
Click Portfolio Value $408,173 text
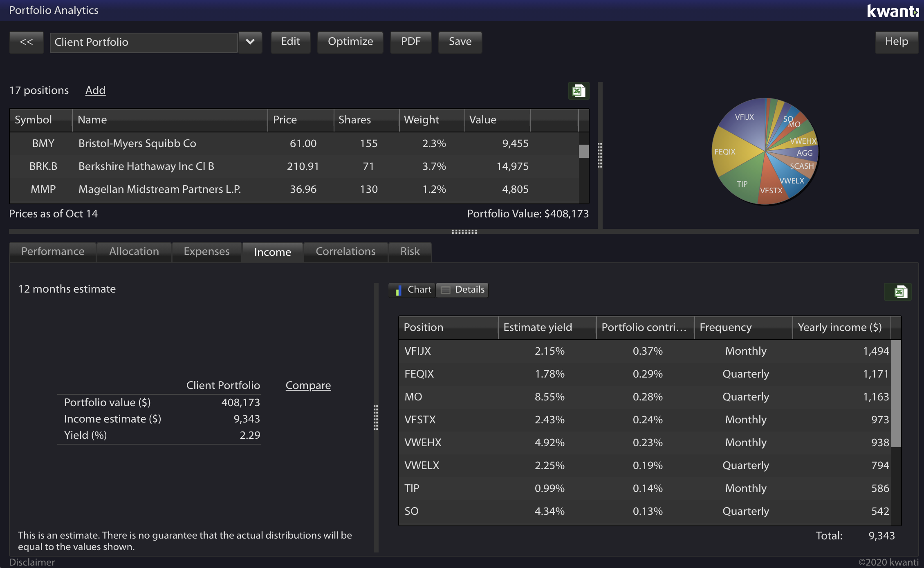[x=528, y=214]
